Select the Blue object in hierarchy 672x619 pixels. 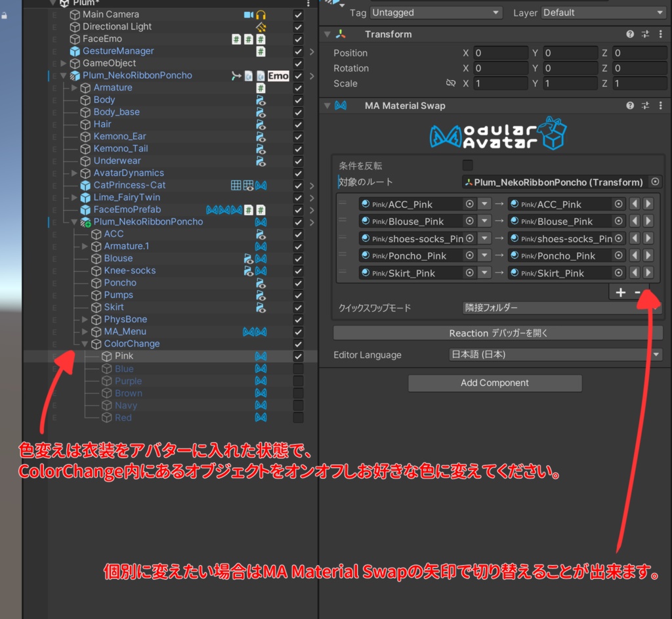point(124,369)
